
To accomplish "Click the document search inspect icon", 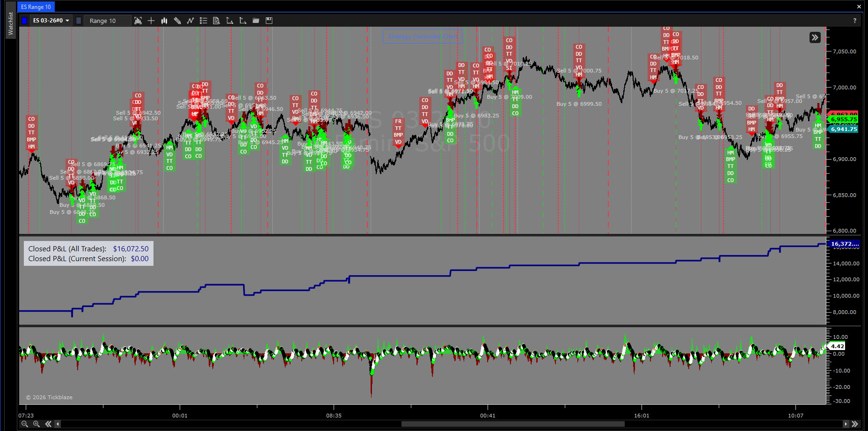I will [x=216, y=21].
